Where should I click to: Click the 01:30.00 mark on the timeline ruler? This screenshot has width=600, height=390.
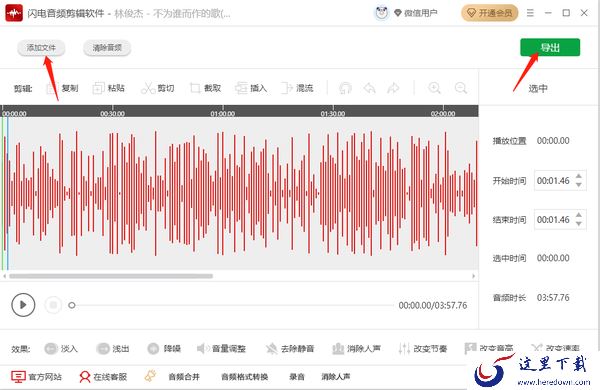(x=333, y=113)
